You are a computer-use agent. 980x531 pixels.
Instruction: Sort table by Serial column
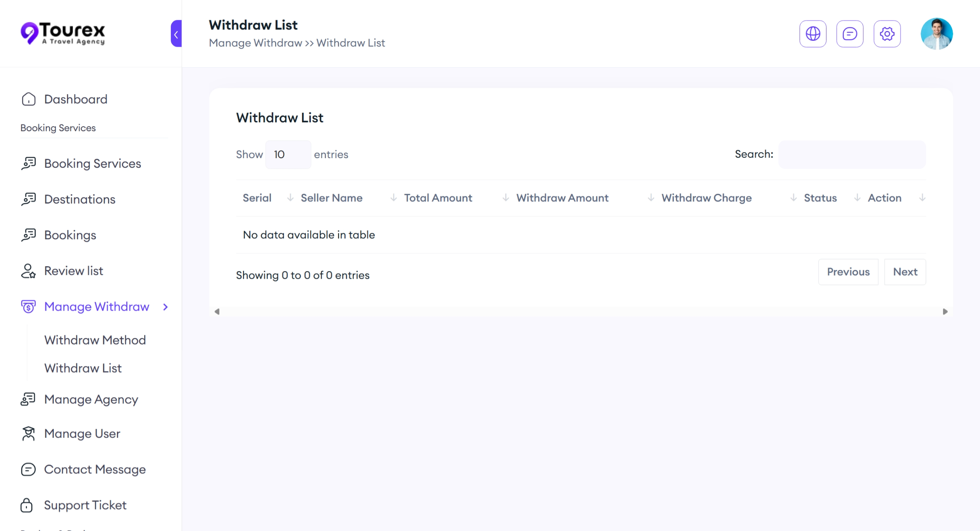[x=257, y=198]
